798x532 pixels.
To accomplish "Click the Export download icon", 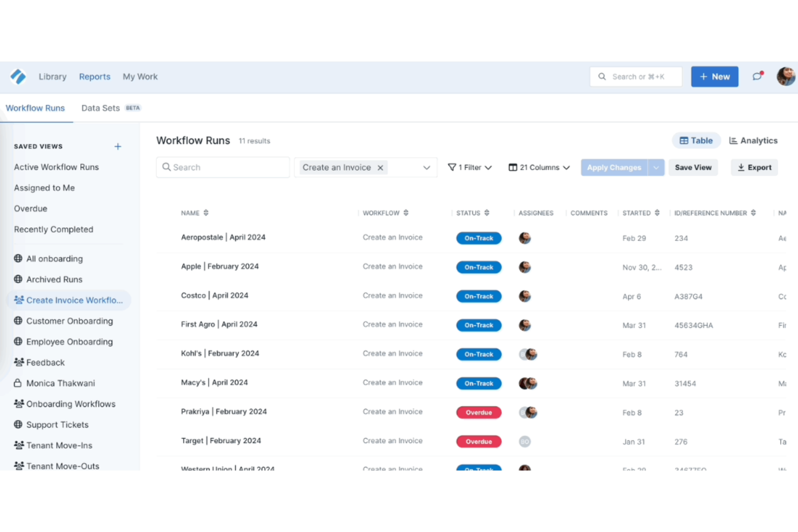I will [x=740, y=167].
